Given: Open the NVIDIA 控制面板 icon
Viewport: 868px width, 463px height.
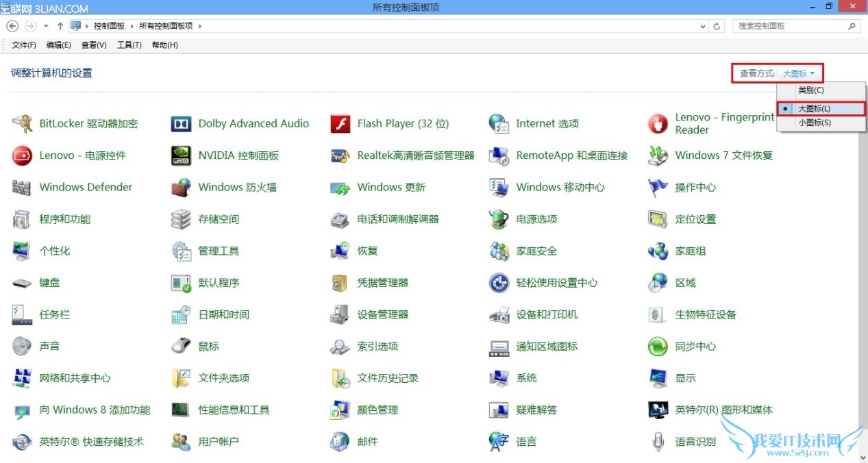Looking at the screenshot, I should coord(181,155).
